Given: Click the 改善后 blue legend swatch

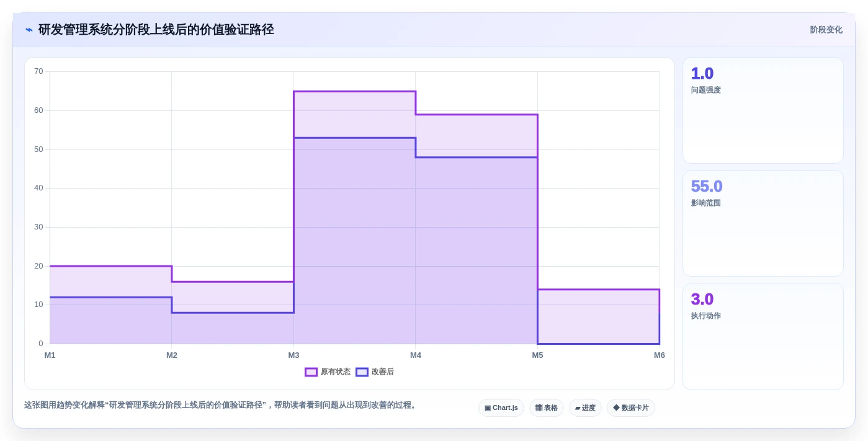Looking at the screenshot, I should click(362, 372).
